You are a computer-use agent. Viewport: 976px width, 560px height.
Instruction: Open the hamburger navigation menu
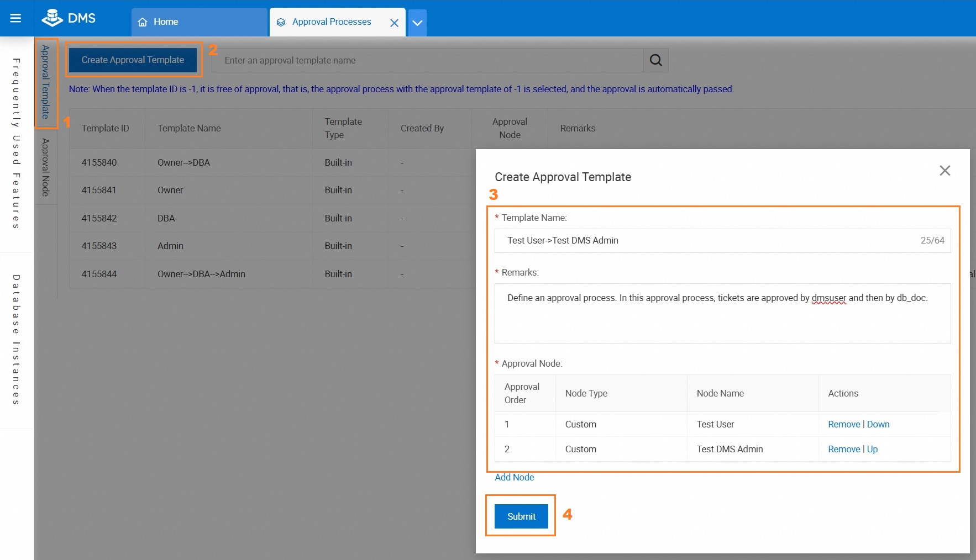point(15,18)
